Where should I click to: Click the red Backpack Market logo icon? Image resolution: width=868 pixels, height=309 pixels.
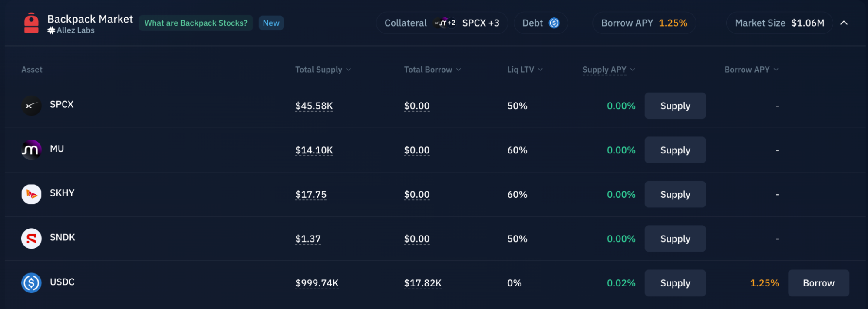(x=31, y=23)
